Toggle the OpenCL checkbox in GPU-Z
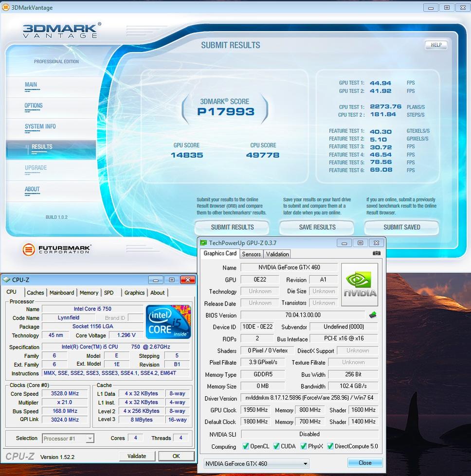 coord(246,446)
